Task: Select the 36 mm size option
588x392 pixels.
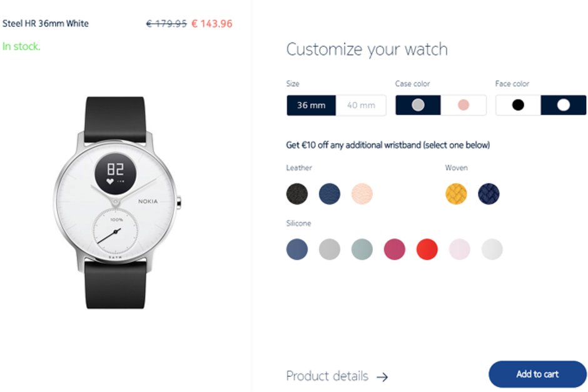Action: [312, 105]
